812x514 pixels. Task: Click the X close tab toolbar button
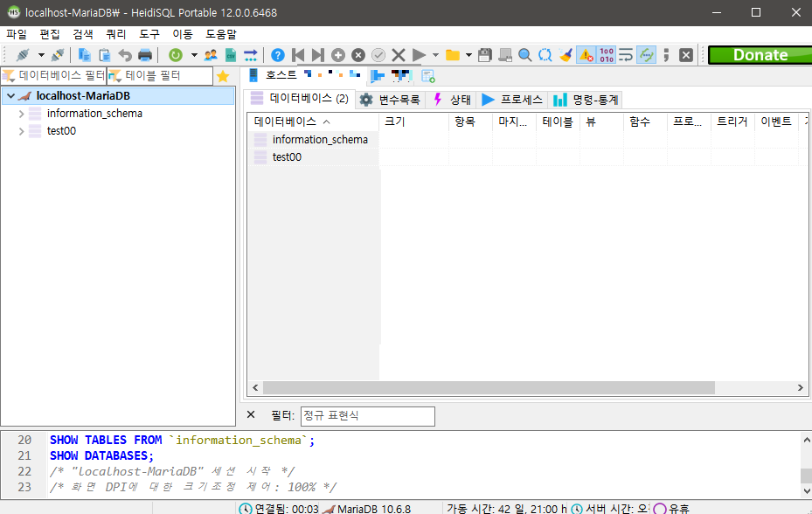[x=686, y=55]
